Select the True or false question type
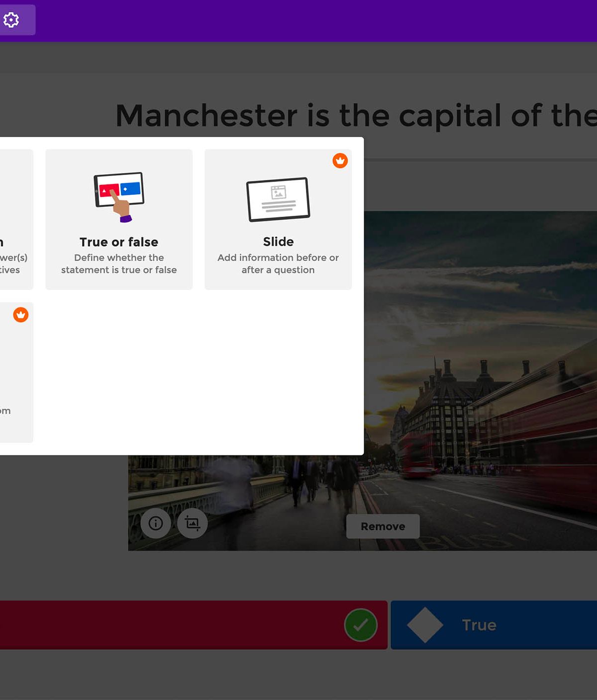This screenshot has height=700, width=597. [119, 219]
